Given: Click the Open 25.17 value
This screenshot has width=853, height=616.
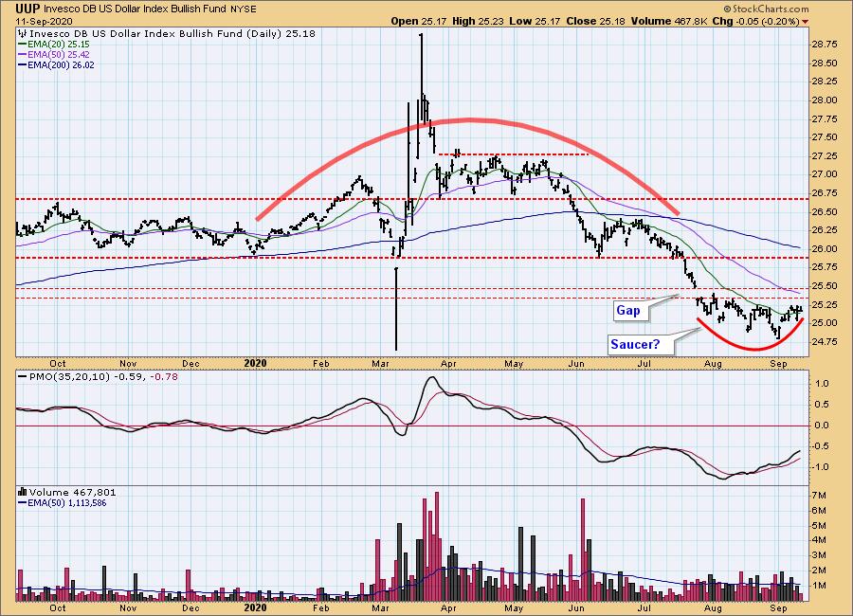Looking at the screenshot, I should [419, 21].
